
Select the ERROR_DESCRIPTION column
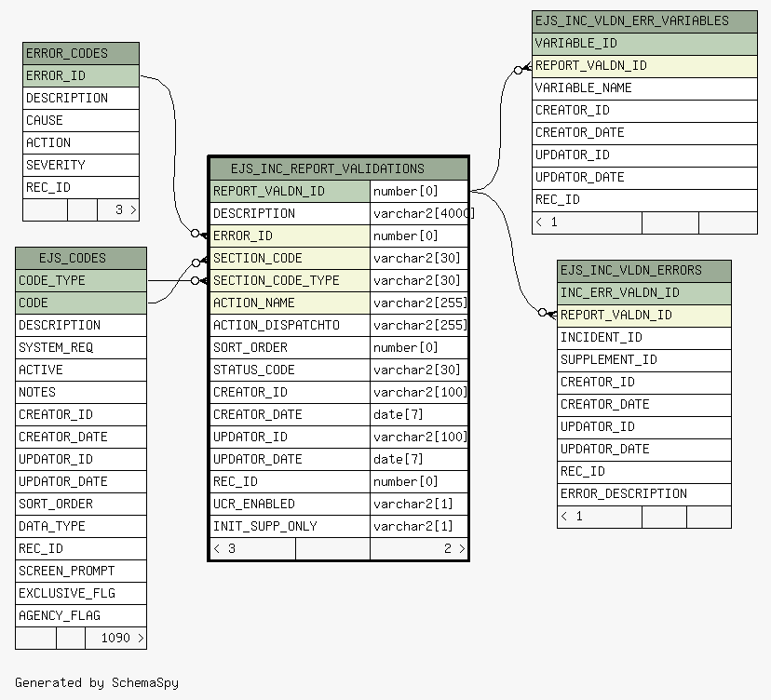644,494
